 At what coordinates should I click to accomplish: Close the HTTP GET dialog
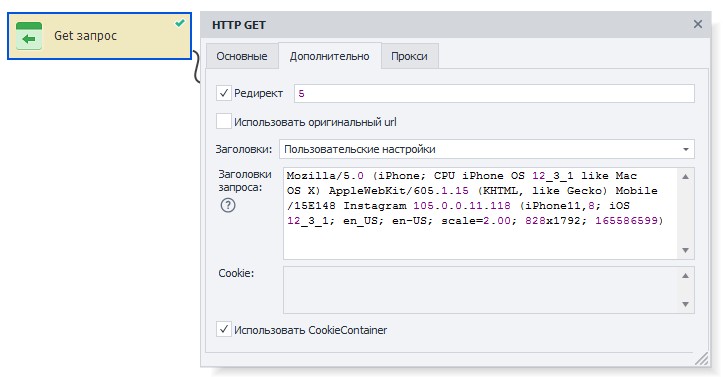pos(698,24)
